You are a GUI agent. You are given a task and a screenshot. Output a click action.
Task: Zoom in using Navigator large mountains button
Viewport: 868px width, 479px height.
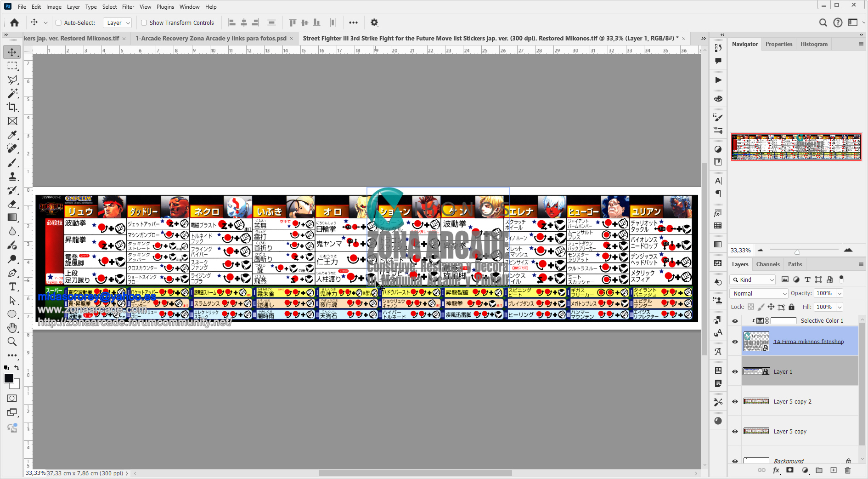pyautogui.click(x=848, y=250)
